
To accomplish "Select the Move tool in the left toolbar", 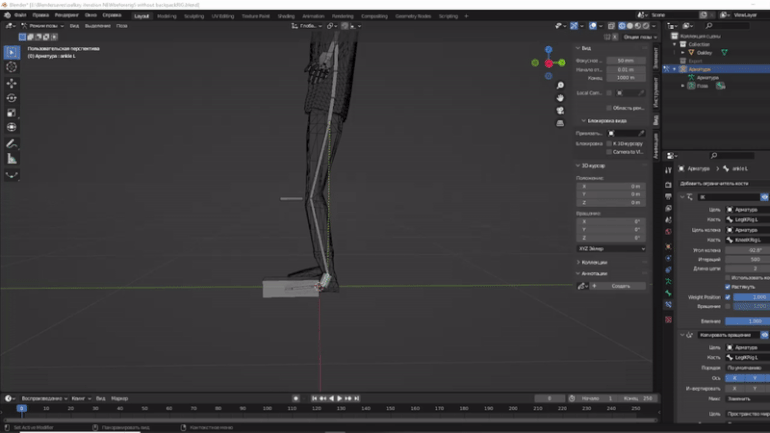I will point(12,82).
